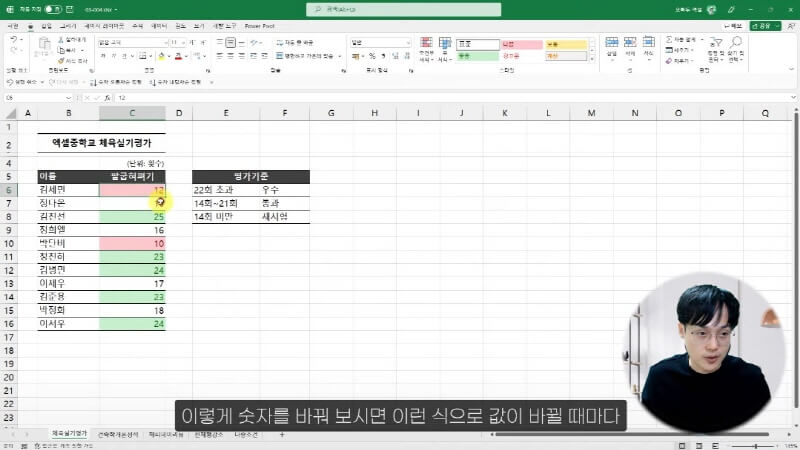Click the red font color icon
The width and height of the screenshot is (800, 450).
(x=178, y=56)
